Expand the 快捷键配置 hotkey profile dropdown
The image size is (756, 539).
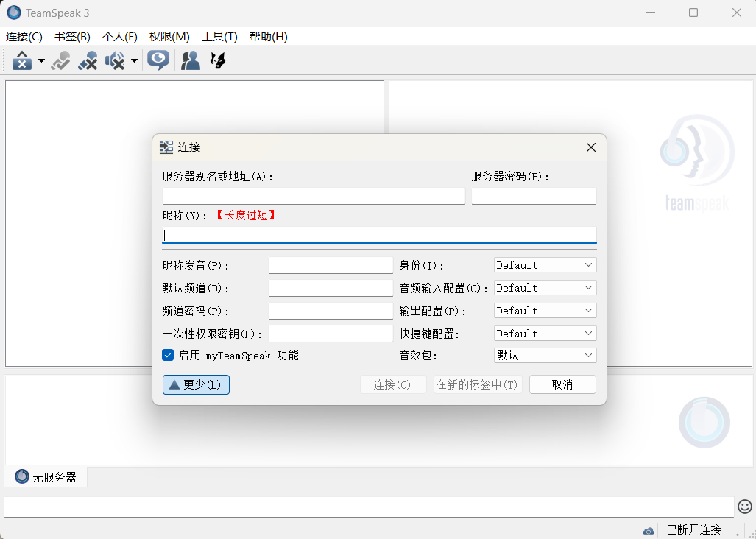coord(545,333)
